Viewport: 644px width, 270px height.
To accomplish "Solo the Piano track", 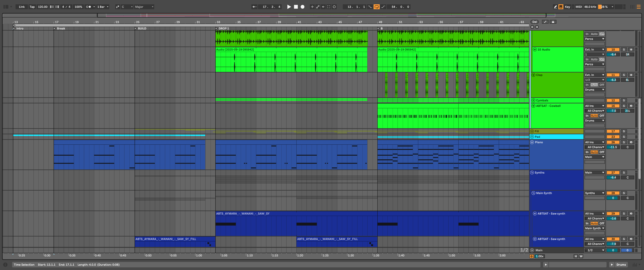I will 624,142.
